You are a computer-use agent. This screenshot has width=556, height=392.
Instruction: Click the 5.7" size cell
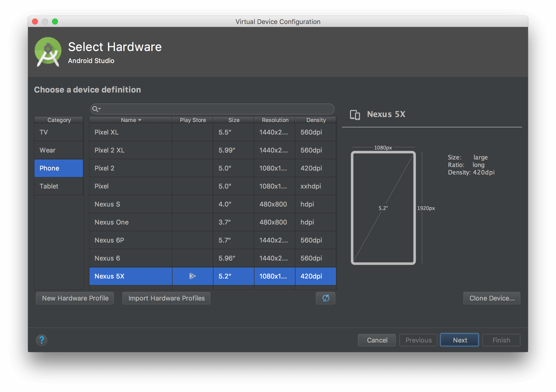pos(234,240)
